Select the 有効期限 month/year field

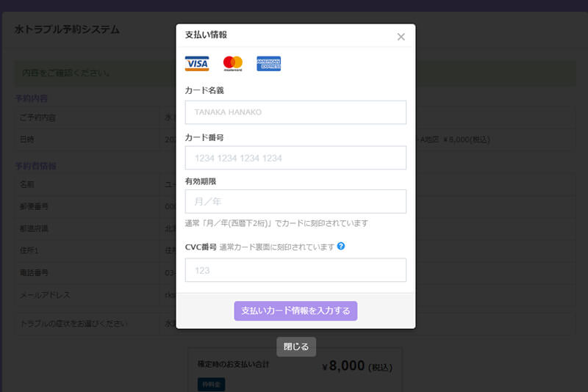(x=295, y=201)
